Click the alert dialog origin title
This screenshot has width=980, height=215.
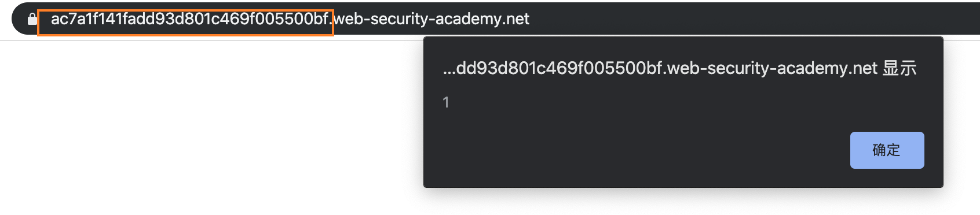click(679, 68)
